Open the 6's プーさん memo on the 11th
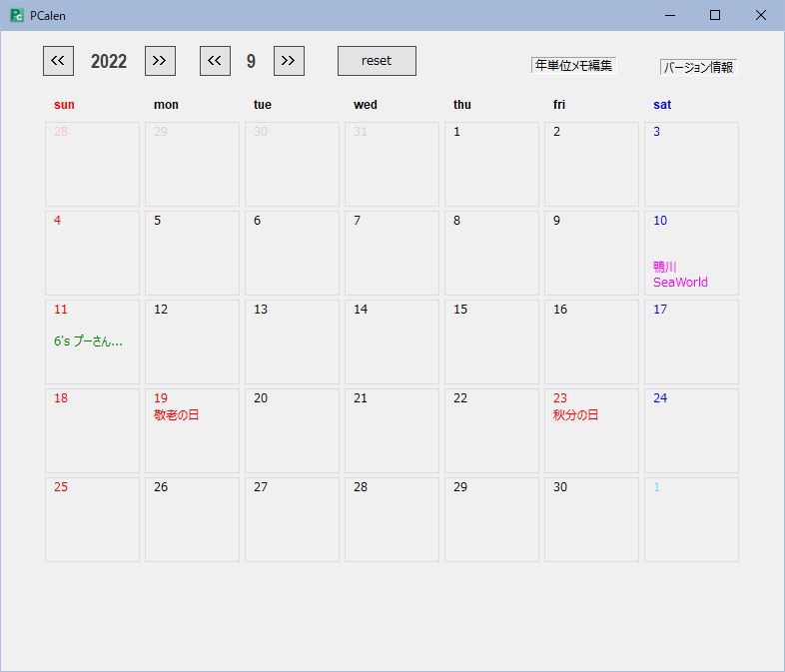Screen dimensions: 785x672 point(88,341)
